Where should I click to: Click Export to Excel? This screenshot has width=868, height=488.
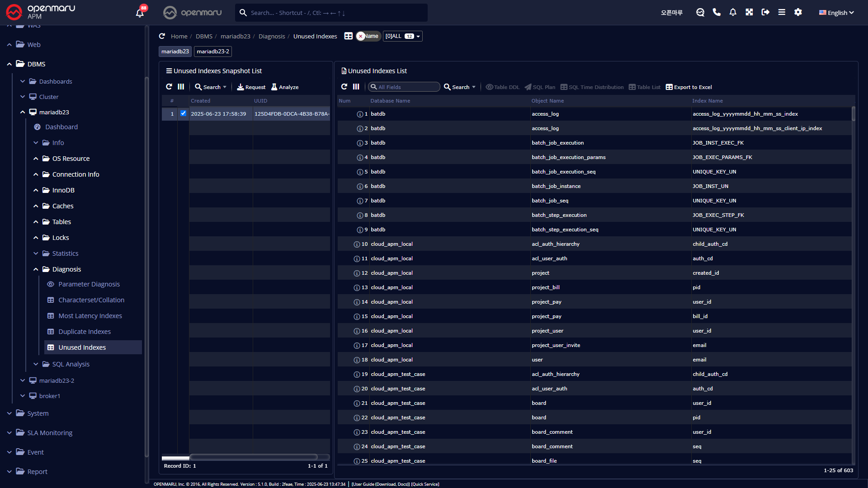coord(689,87)
